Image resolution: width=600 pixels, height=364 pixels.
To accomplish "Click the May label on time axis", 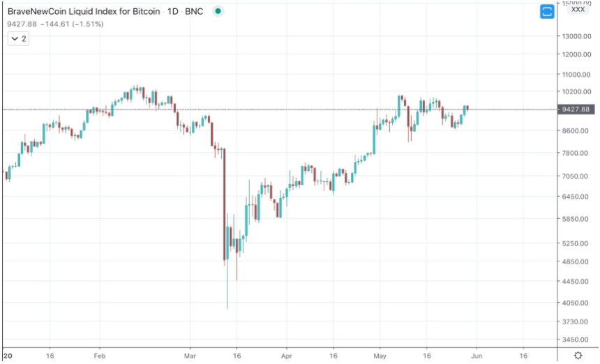I will 380,354.
